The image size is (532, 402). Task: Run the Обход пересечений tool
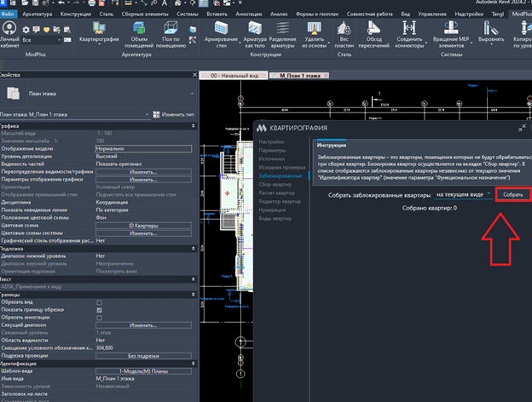click(x=373, y=35)
